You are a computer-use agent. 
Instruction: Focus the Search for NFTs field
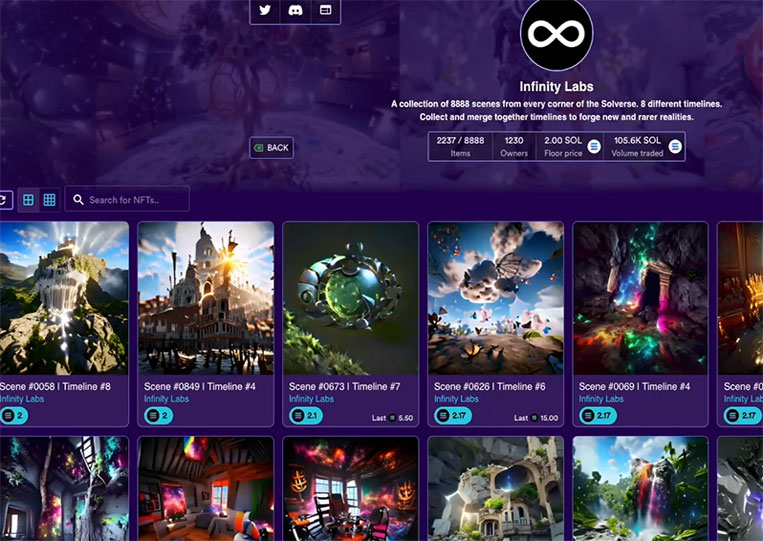pyautogui.click(x=127, y=199)
